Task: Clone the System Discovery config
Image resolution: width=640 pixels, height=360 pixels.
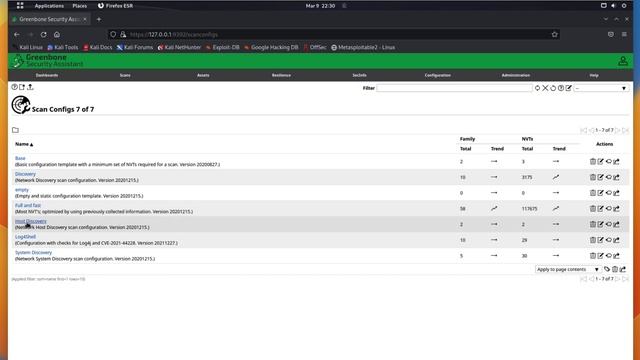Action: pos(609,256)
